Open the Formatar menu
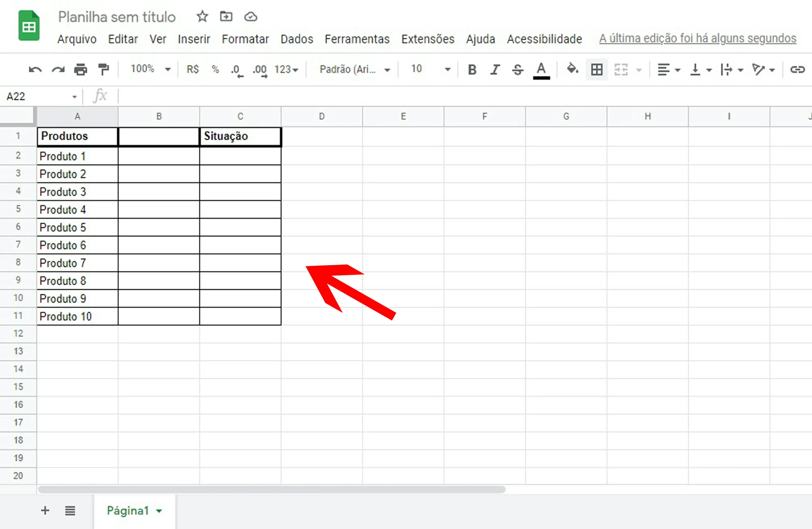Image resolution: width=812 pixels, height=529 pixels. pyautogui.click(x=245, y=39)
